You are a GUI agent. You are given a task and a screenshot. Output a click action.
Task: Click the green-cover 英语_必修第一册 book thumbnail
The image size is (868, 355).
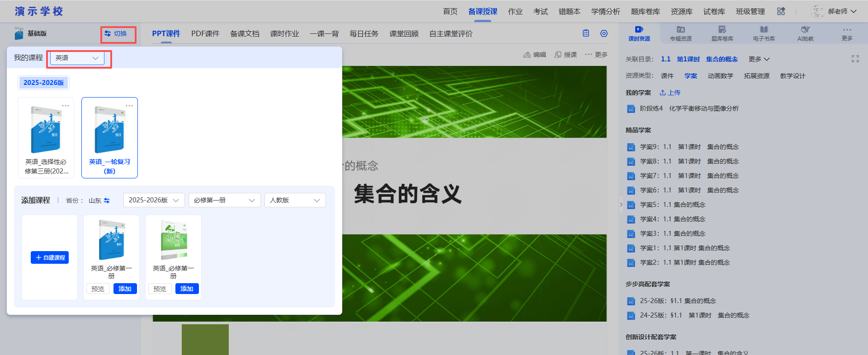click(174, 240)
